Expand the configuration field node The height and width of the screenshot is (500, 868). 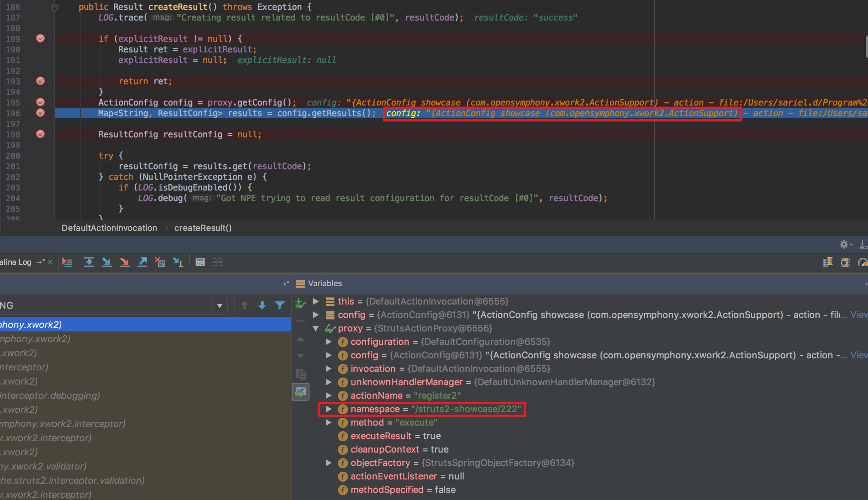click(x=328, y=342)
